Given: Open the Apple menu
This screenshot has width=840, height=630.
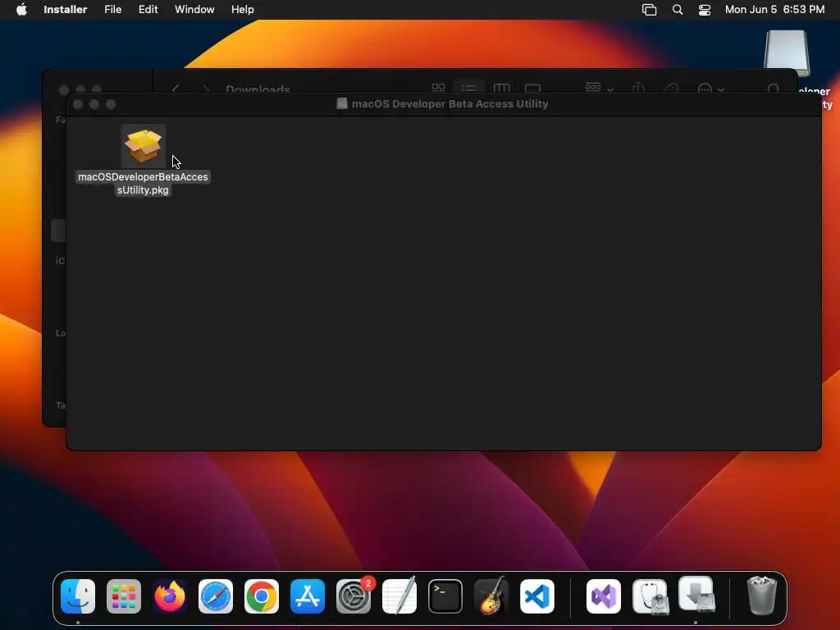Looking at the screenshot, I should [x=21, y=9].
